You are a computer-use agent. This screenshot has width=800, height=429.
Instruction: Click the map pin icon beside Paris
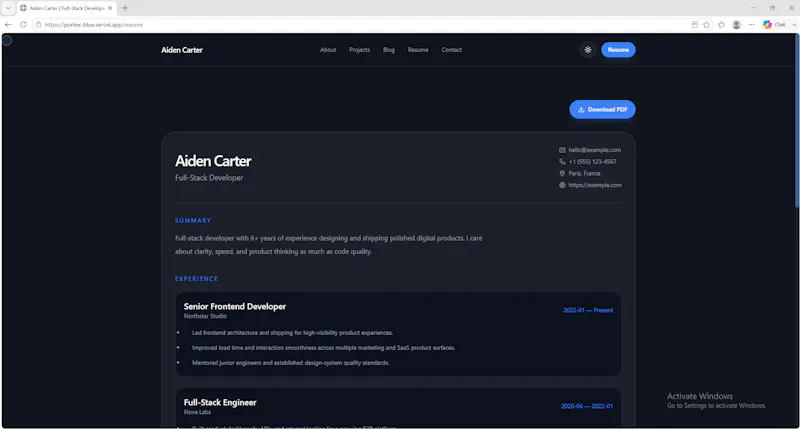(x=562, y=173)
